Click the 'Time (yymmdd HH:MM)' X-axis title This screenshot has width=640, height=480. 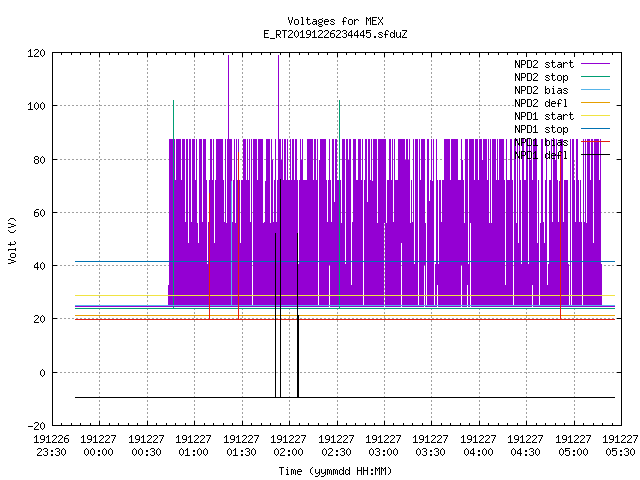[x=335, y=471]
